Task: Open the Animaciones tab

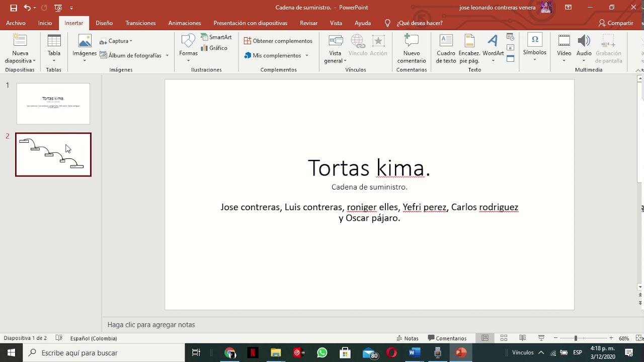Action: [185, 23]
